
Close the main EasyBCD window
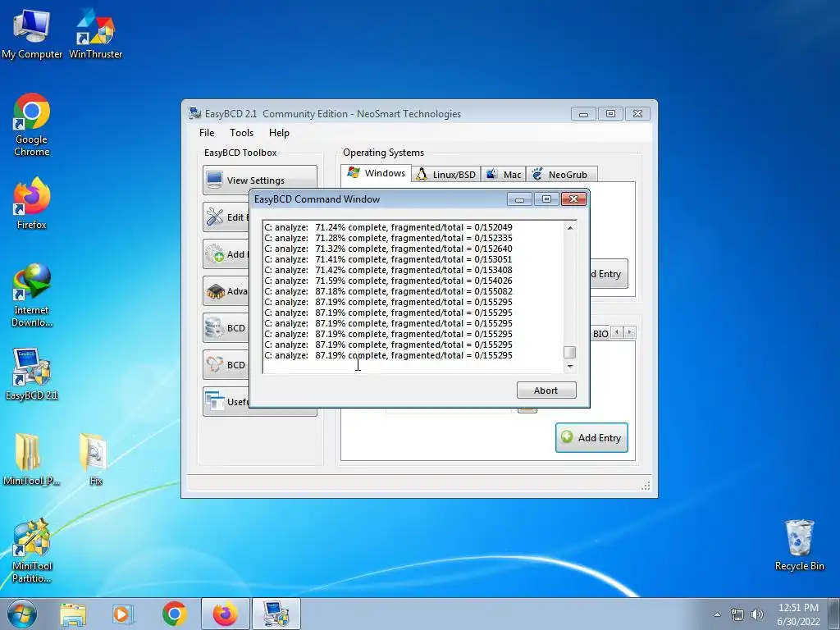637,113
